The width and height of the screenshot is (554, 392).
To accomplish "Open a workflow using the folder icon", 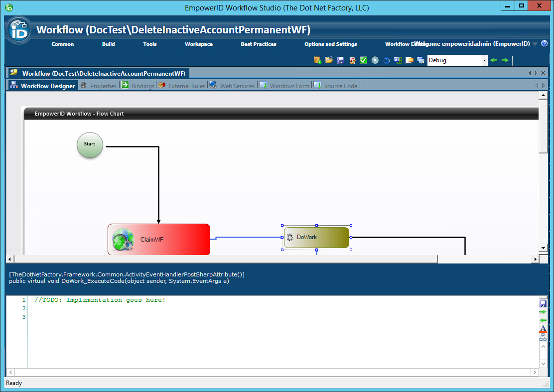I will (329, 60).
